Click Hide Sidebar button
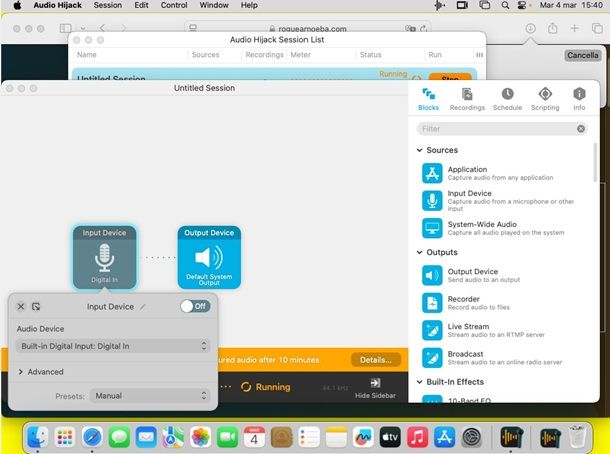This screenshot has height=454, width=610. coord(375,389)
